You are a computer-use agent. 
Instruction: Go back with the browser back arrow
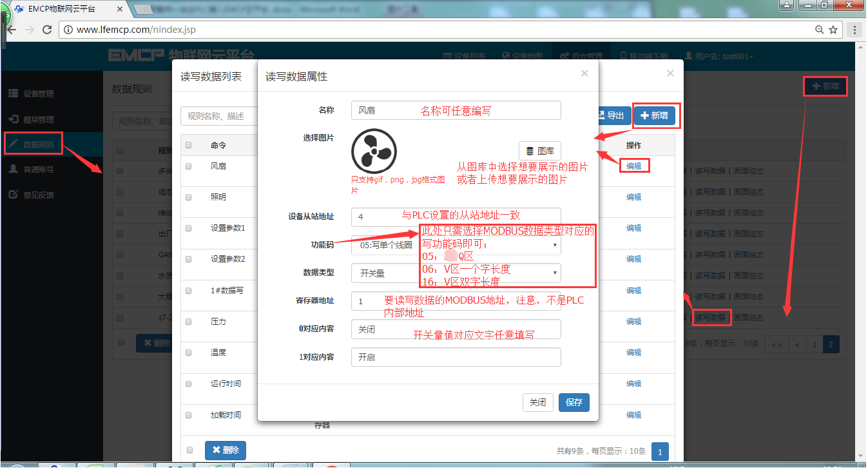click(12, 30)
